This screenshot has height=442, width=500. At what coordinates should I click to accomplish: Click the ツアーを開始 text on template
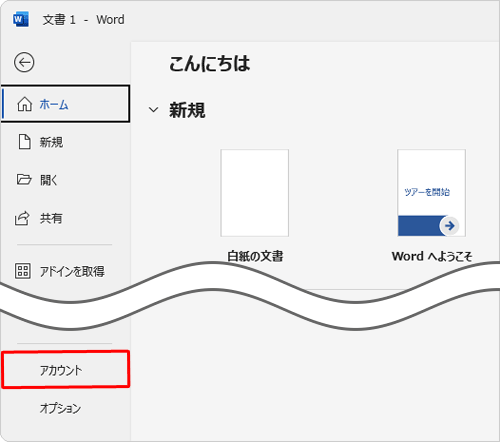pyautogui.click(x=427, y=192)
